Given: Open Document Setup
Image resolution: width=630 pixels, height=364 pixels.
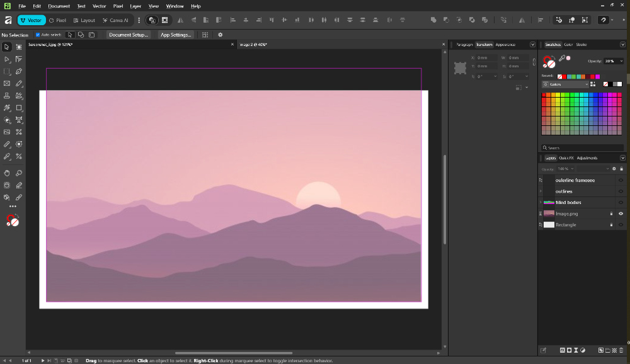Looking at the screenshot, I should click(x=129, y=35).
